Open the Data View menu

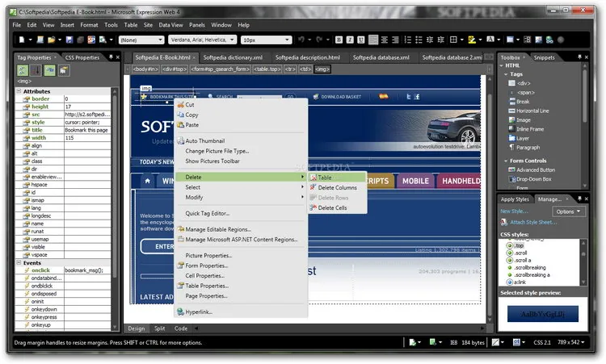click(x=170, y=25)
